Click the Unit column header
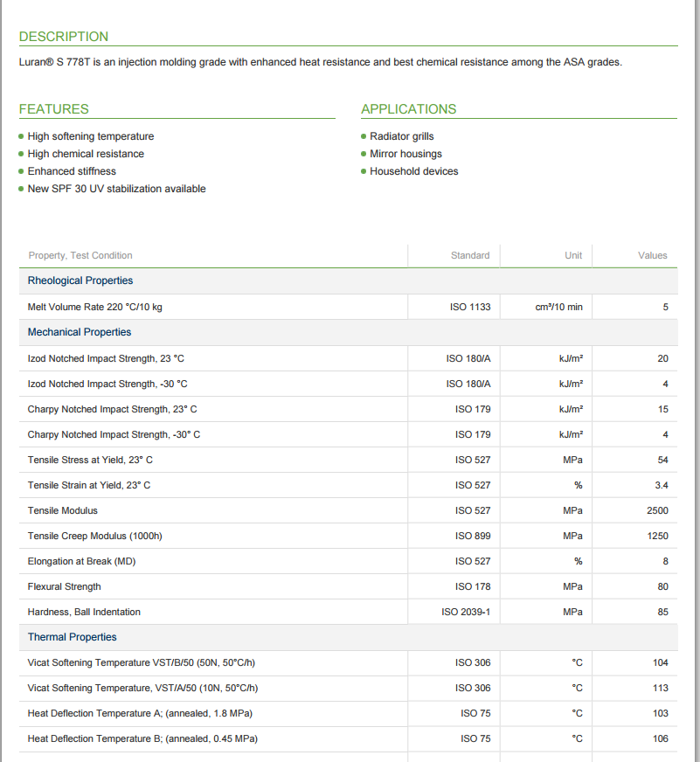The image size is (700, 762). pyautogui.click(x=573, y=256)
